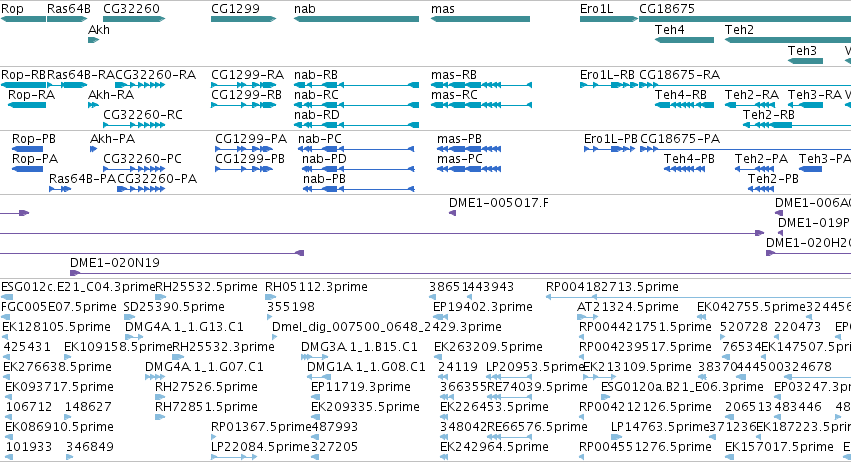Select EST RP004182713.5prime

612,287
